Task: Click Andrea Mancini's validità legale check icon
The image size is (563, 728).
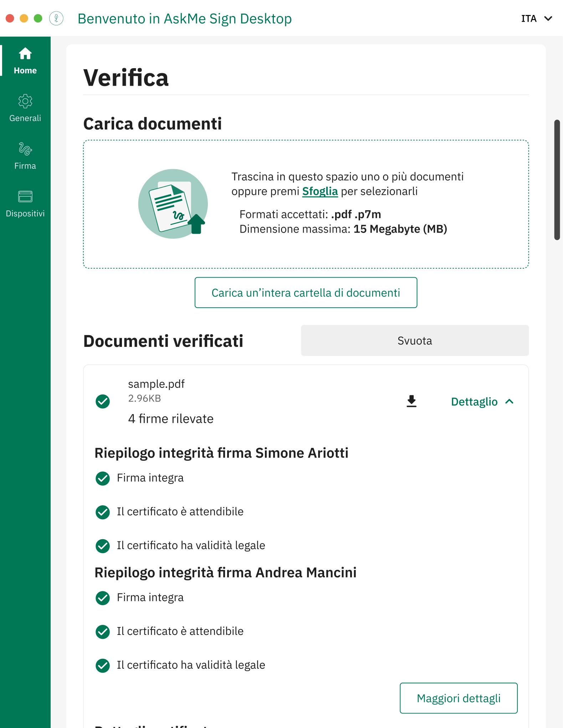Action: (x=103, y=666)
